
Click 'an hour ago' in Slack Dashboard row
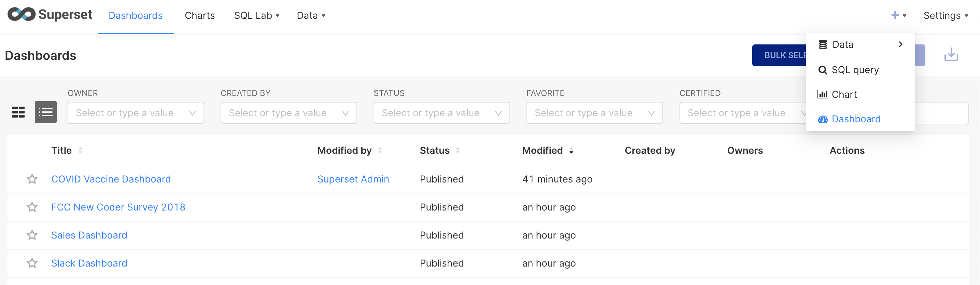(549, 263)
